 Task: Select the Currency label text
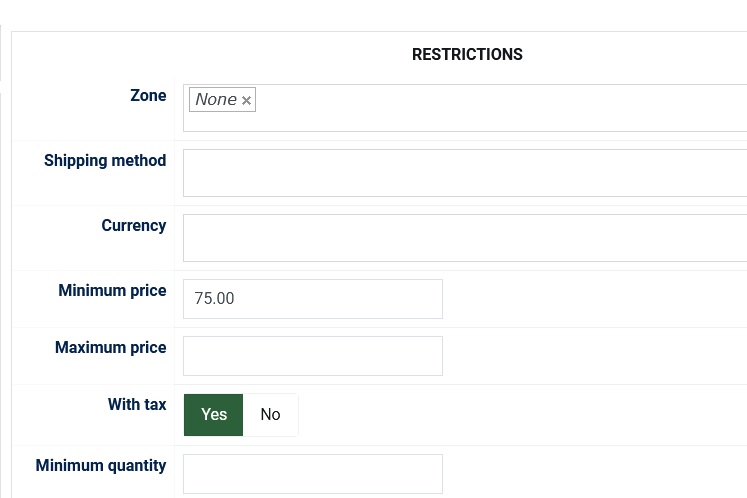coord(133,226)
